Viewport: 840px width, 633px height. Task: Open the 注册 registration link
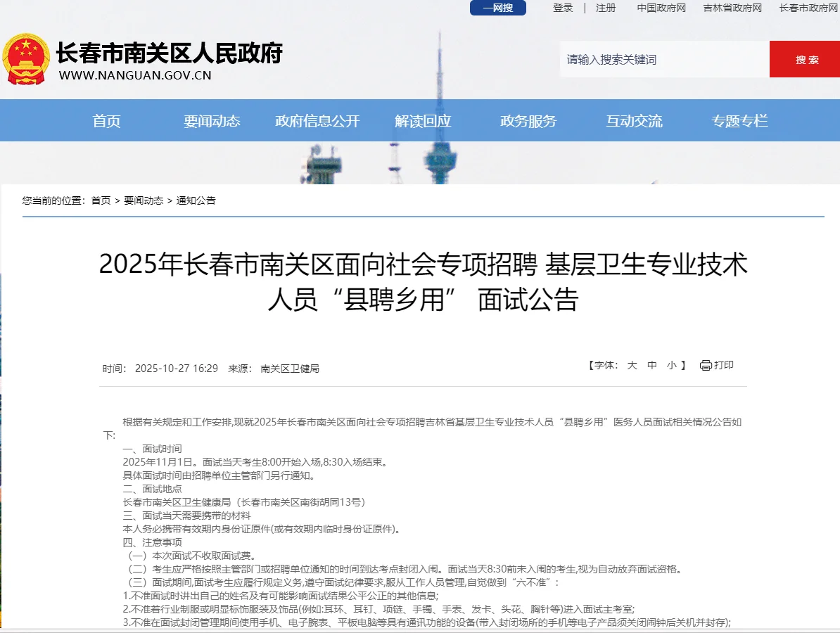[x=606, y=8]
